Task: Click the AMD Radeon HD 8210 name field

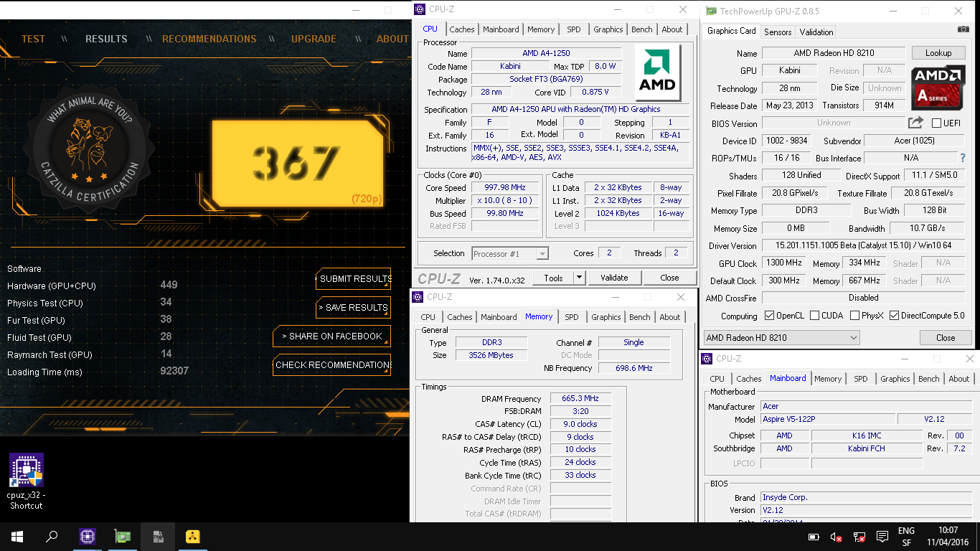Action: [x=834, y=53]
